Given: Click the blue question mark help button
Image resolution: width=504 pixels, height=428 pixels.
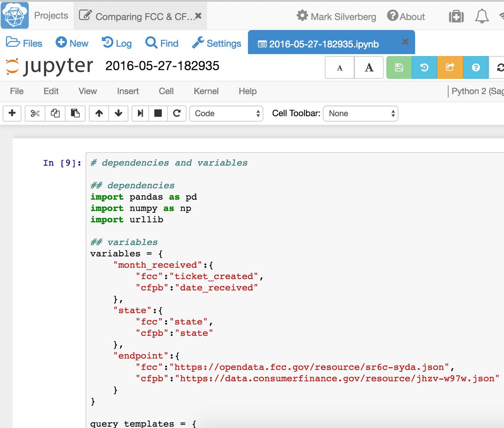Looking at the screenshot, I should click(x=476, y=68).
